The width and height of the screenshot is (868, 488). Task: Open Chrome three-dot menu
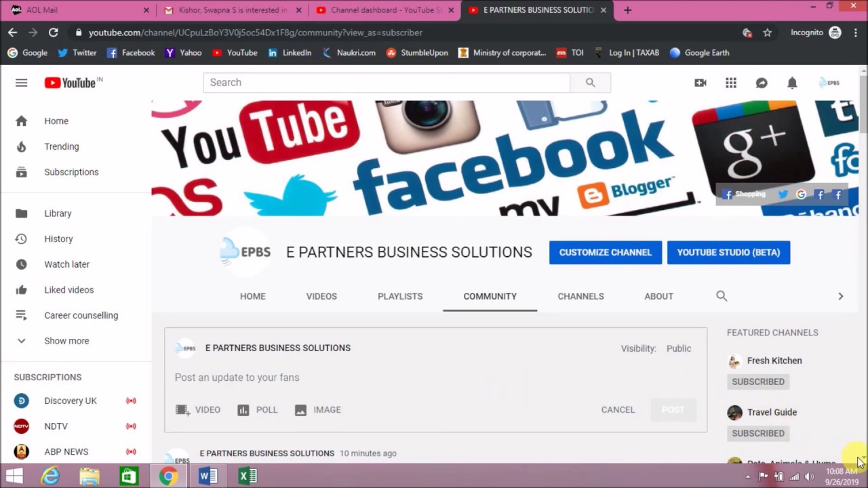point(856,33)
